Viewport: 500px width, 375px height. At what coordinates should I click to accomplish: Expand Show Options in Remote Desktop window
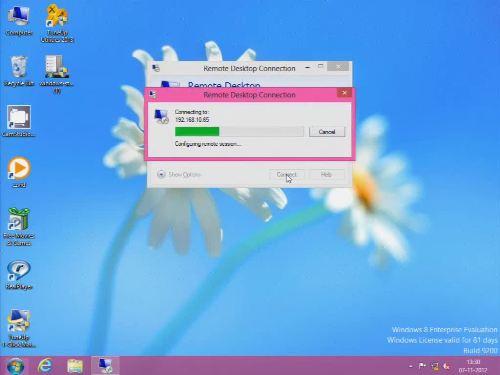pyautogui.click(x=179, y=174)
